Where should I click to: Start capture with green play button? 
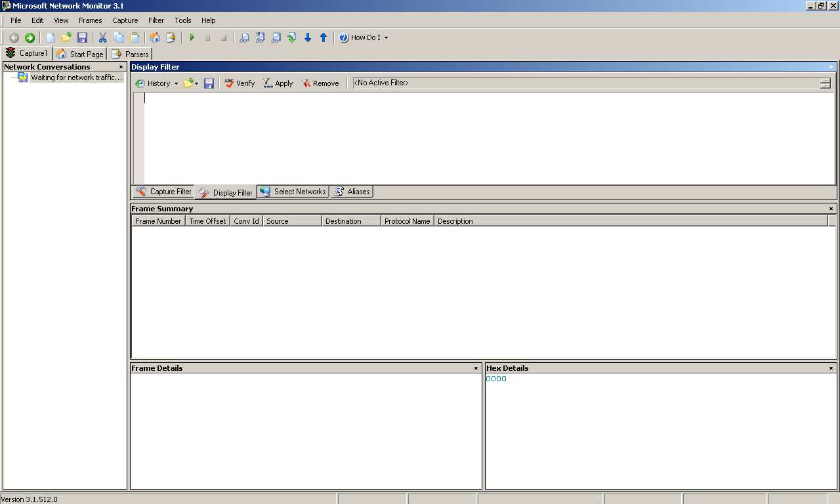point(192,38)
